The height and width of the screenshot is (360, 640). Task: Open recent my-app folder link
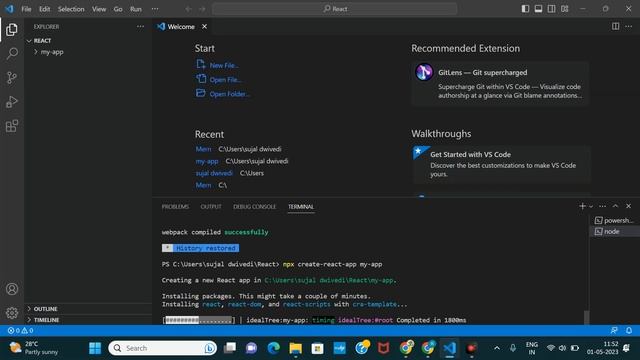pyautogui.click(x=207, y=161)
